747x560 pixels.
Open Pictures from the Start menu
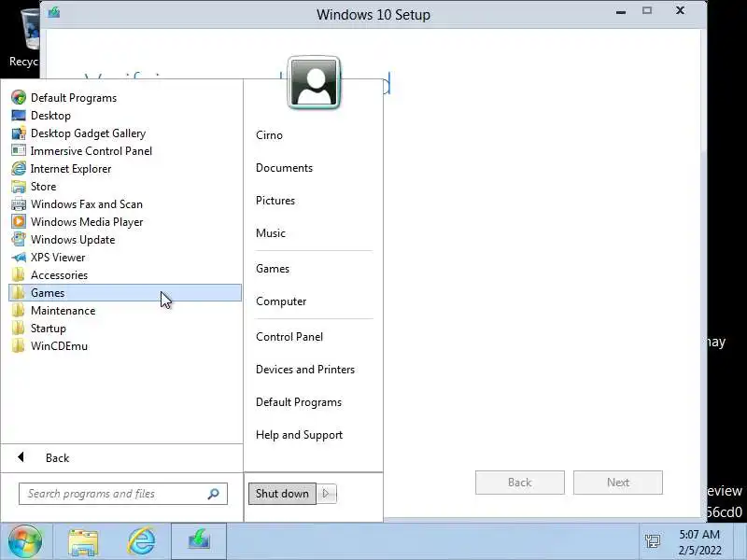275,201
